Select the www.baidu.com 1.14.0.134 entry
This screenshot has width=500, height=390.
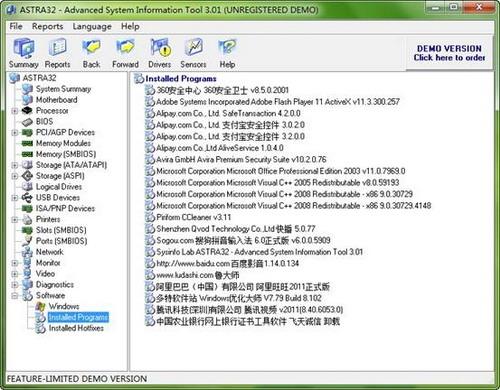coord(227,264)
